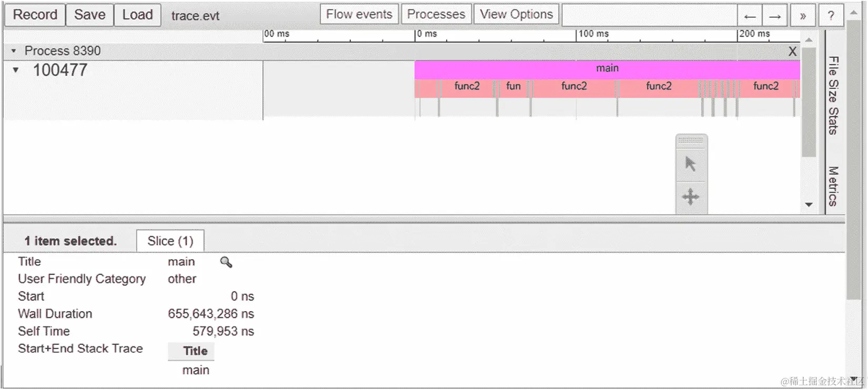
Task: Click the 200 ms ruler mark
Action: [754, 34]
